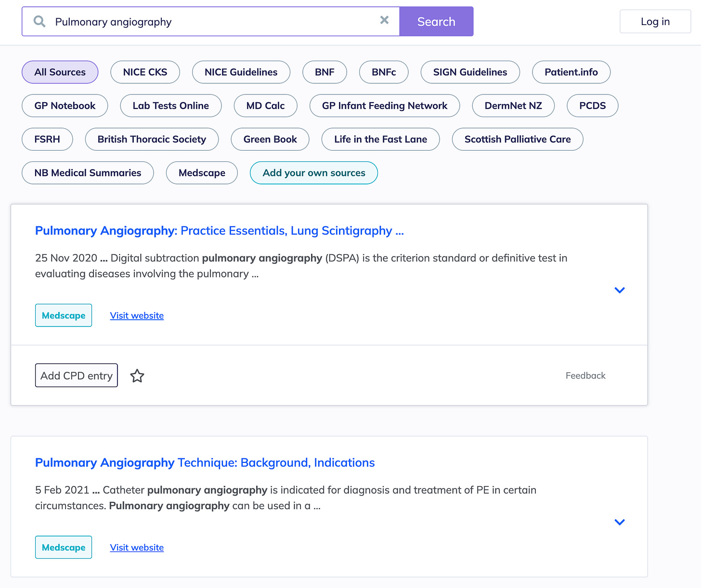Click Medscape tag on Practice Essentials result
701x588 pixels.
[64, 315]
